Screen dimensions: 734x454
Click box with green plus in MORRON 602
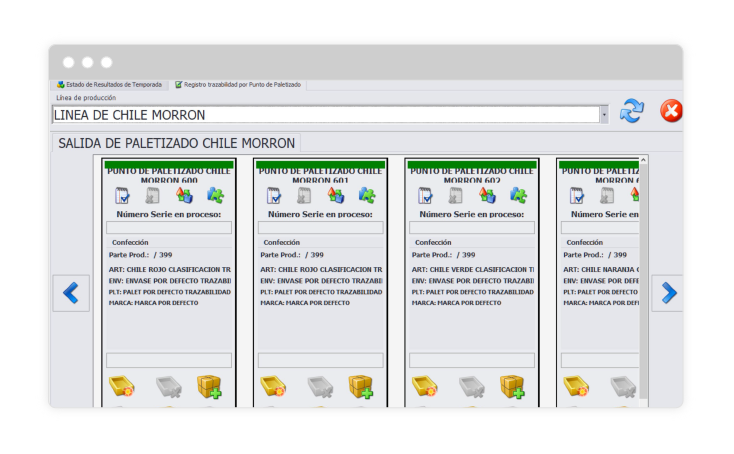513,387
